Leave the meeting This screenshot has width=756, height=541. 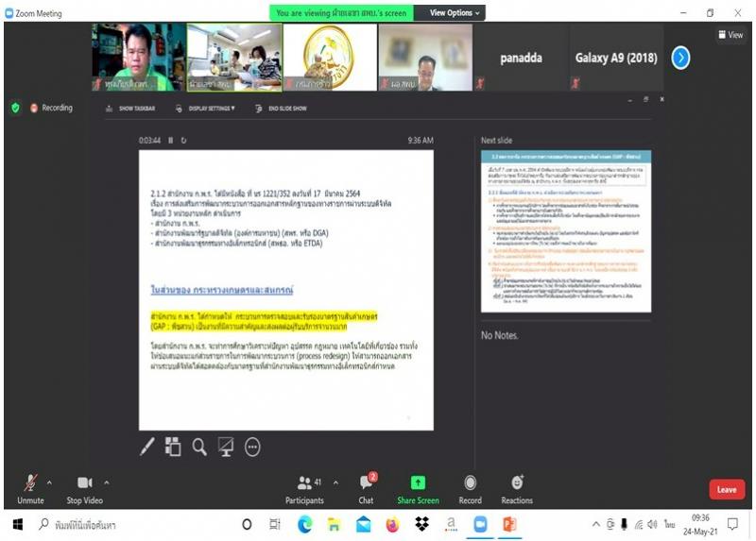coord(727,489)
